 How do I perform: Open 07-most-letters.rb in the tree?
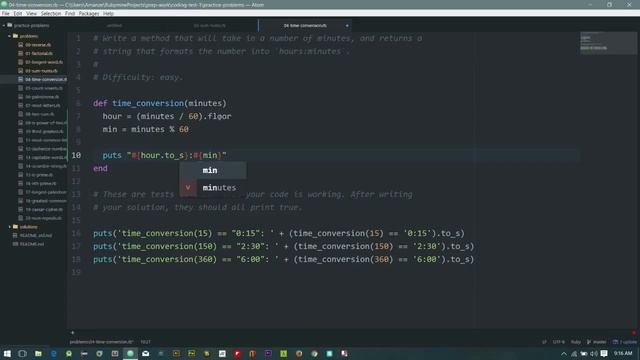42,105
